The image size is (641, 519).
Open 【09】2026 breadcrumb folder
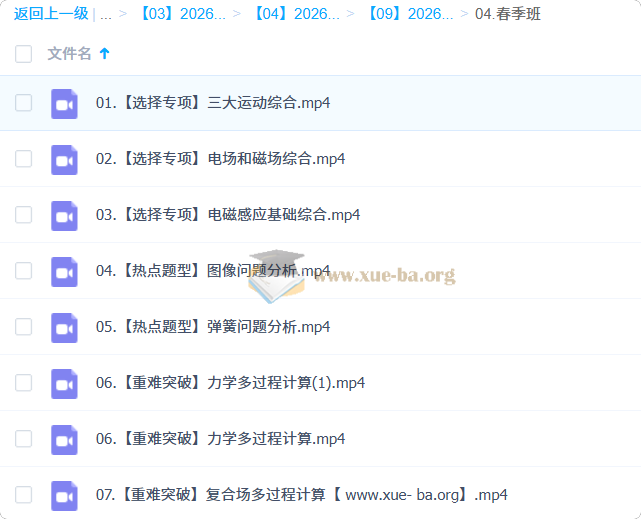click(409, 14)
